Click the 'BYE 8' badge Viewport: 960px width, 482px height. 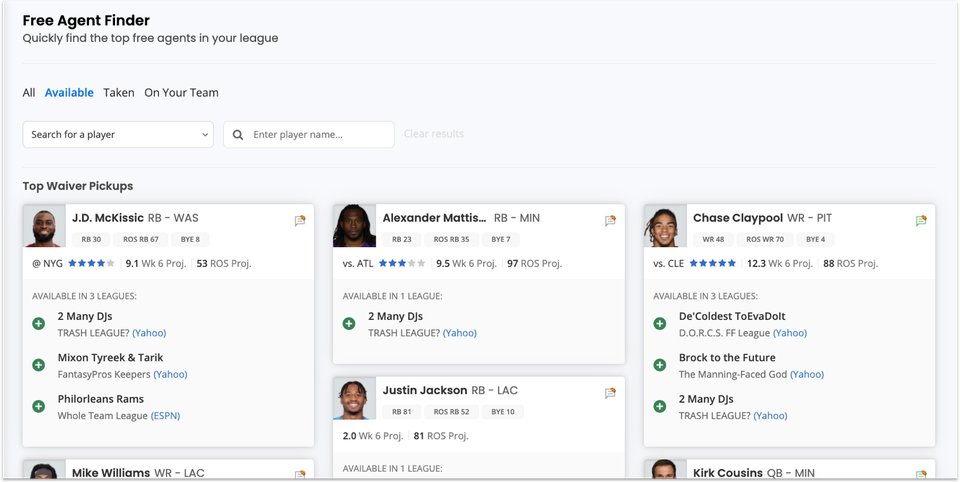pyautogui.click(x=190, y=239)
